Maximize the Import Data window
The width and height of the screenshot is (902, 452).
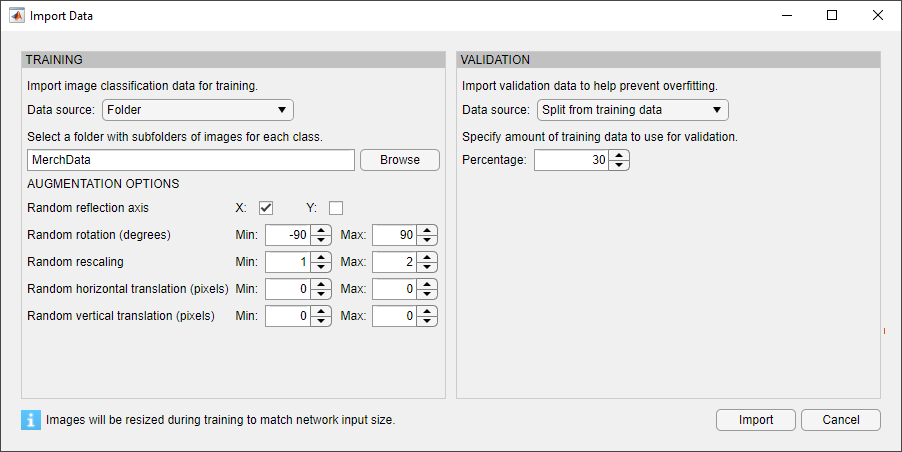[832, 16]
